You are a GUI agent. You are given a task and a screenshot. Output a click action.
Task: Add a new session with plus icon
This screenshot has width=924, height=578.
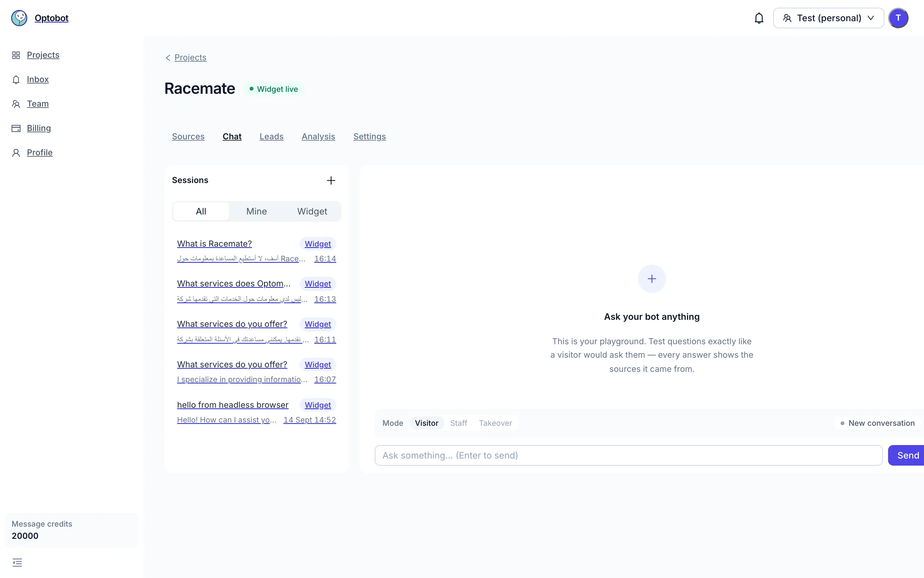click(331, 180)
